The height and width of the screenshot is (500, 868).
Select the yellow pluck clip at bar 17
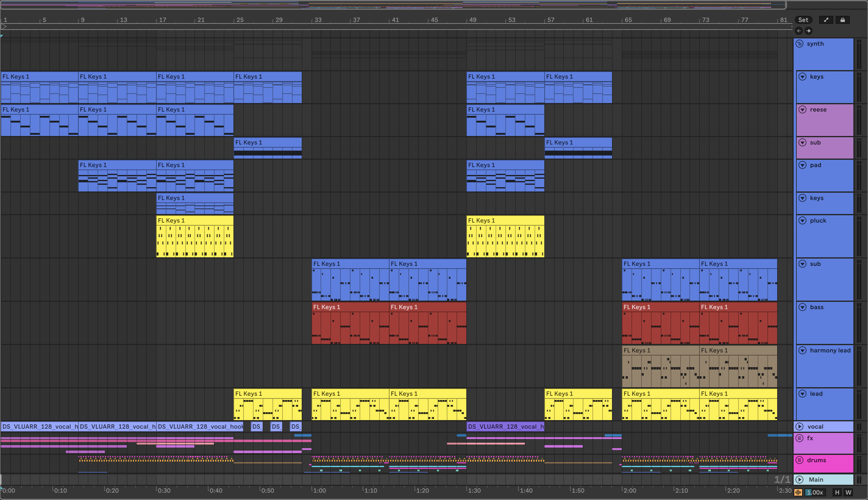tap(195, 220)
